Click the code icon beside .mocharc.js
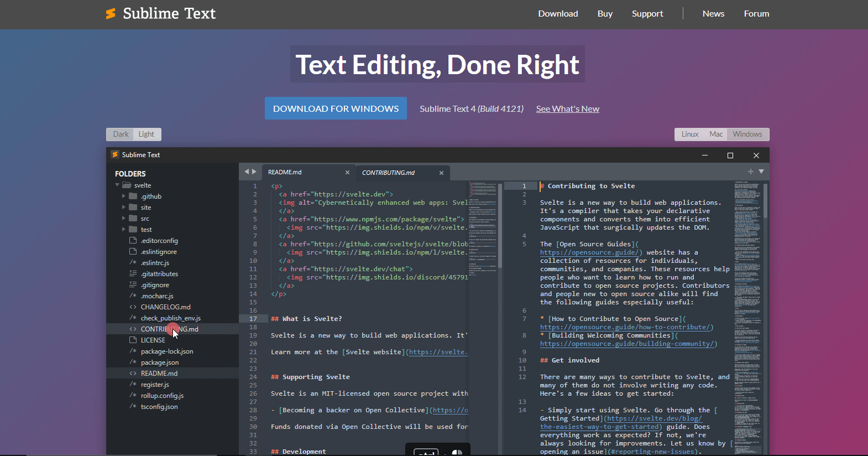This screenshot has width=868, height=456. tap(133, 296)
